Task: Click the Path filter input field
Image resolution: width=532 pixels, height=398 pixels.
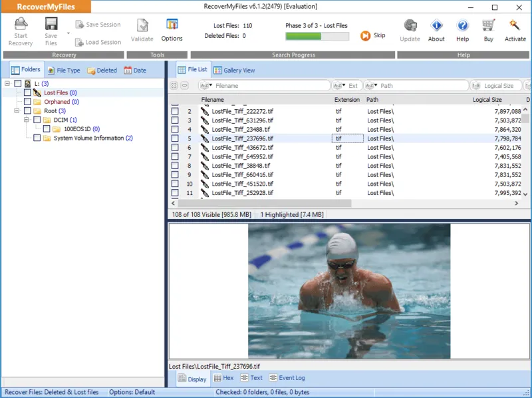Action: pos(423,86)
